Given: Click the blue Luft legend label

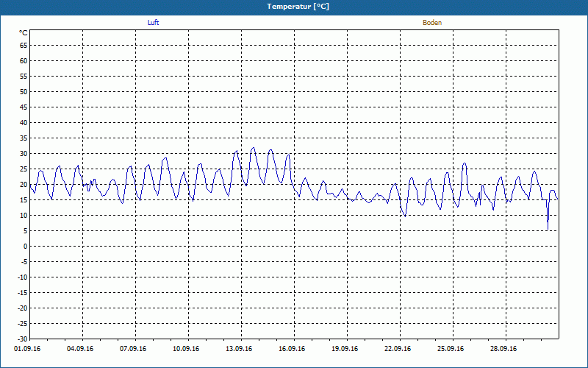Looking at the screenshot, I should (153, 23).
